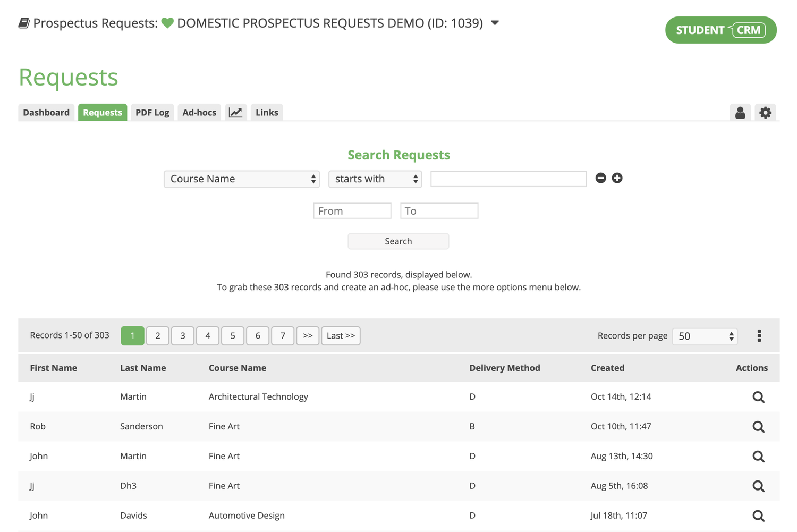Screen dimensions: 797x532
Task: View John Davids' Automotive Design request
Action: pyautogui.click(x=758, y=515)
